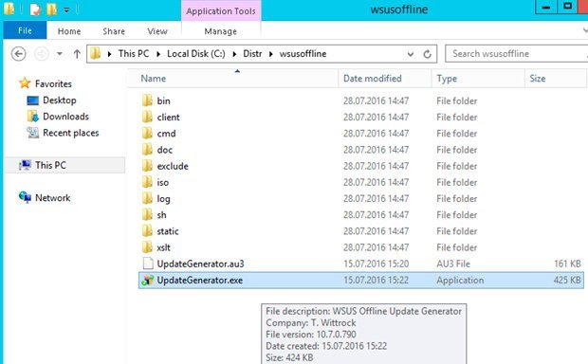
Task: Open Favorites in navigation pane
Action: coord(53,83)
